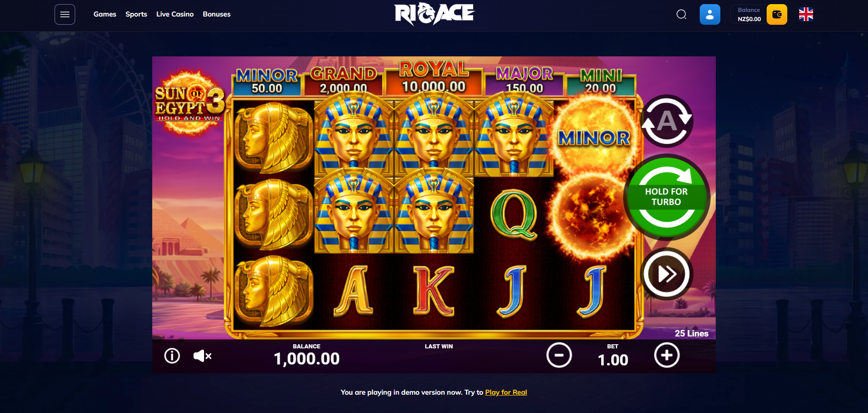Go to the Sports section
Image resolution: width=868 pixels, height=413 pixels.
point(136,14)
